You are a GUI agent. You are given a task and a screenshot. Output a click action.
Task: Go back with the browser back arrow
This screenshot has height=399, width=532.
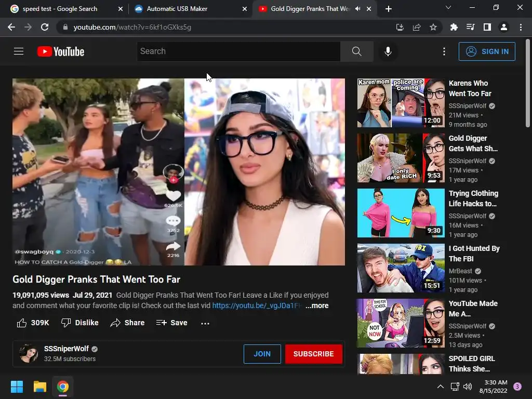pos(11,27)
